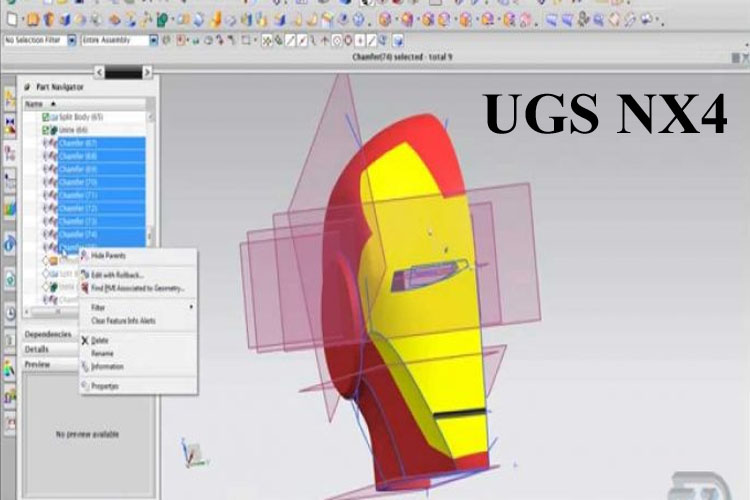This screenshot has height=500, width=750.
Task: Sort by the Name column header
Action: (85, 104)
